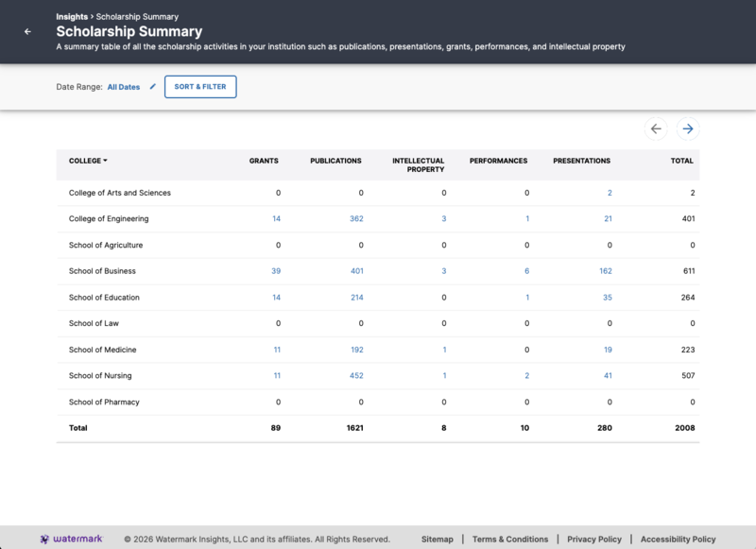
Task: Open the SORT & FILTER panel
Action: coord(199,86)
